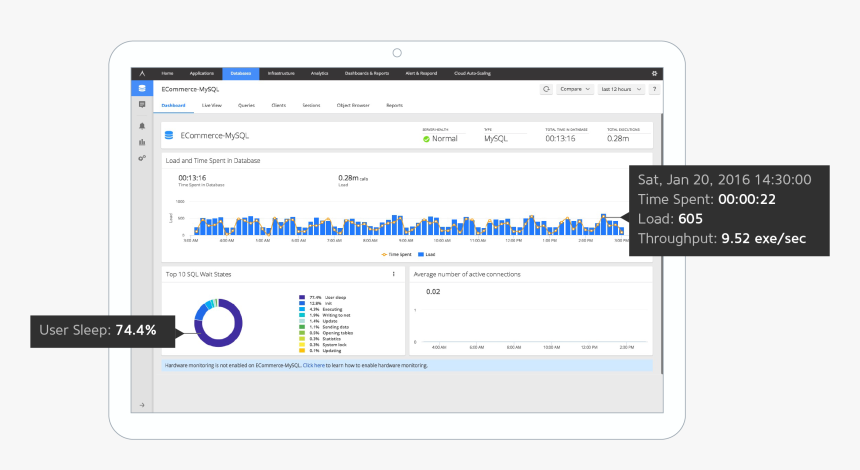This screenshot has height=470, width=860.
Task: Open Top 10 SQL Wait States options menu
Action: (x=393, y=274)
